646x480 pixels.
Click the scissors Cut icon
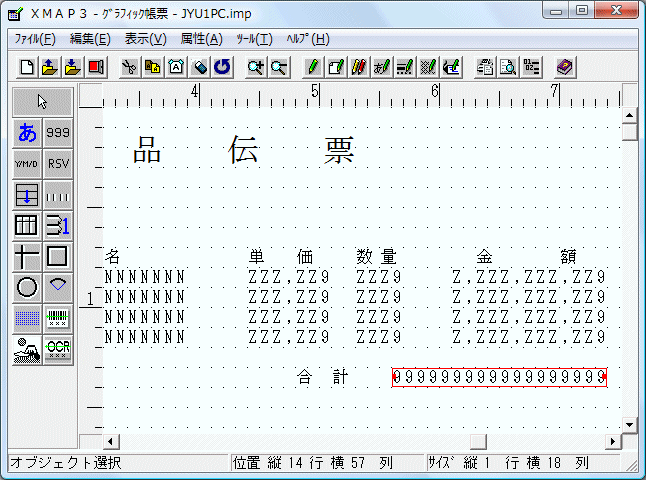[x=130, y=67]
